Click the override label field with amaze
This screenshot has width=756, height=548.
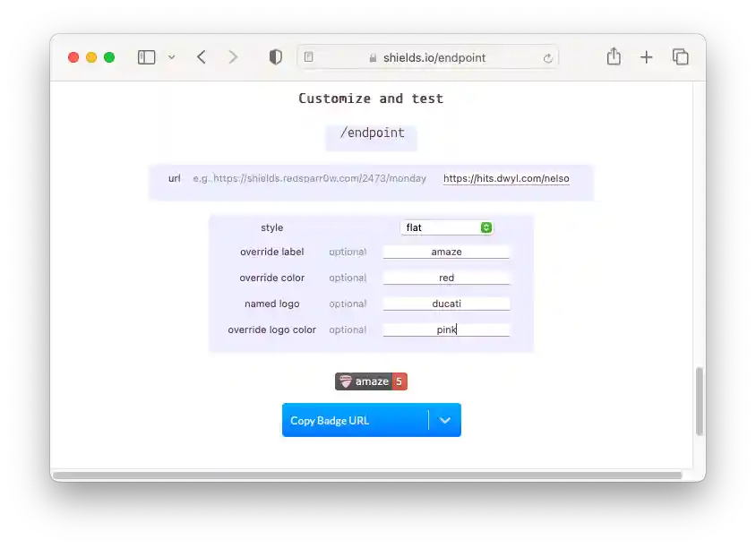(446, 252)
